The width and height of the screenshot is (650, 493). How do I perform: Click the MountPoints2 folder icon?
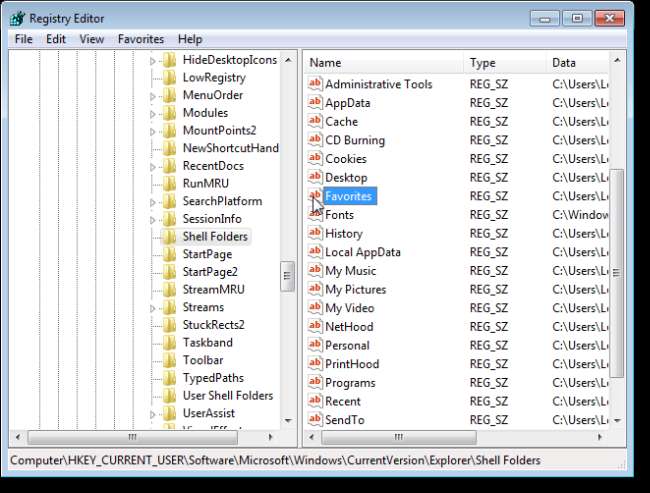point(169,131)
